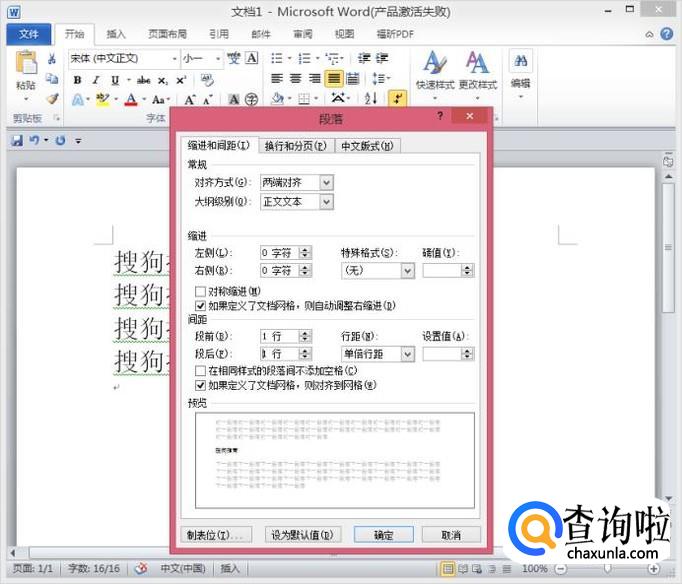Viewport: 682px width, 584px height.
Task: Open the outline level dropdown
Action: coord(327,202)
